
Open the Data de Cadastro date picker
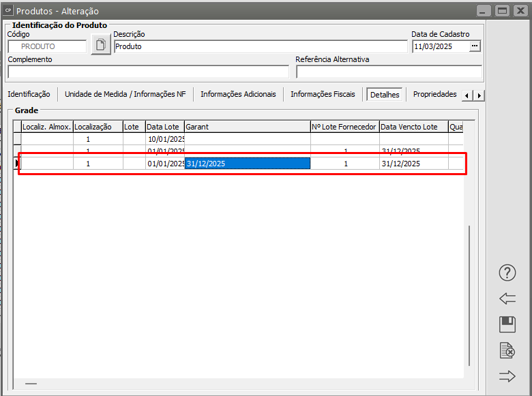click(475, 46)
